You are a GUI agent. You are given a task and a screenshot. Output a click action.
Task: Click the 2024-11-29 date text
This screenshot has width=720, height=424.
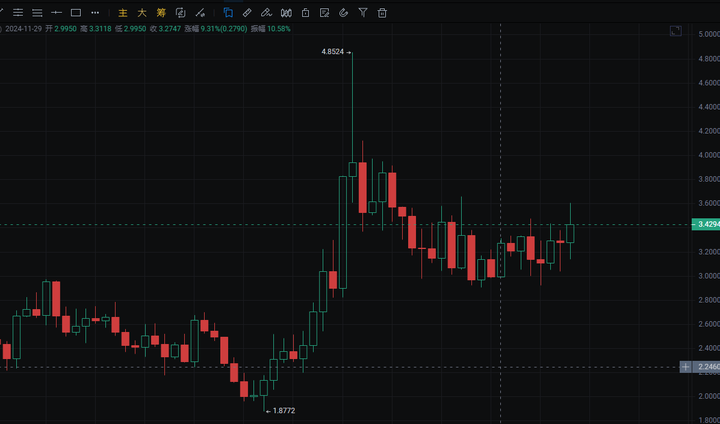pyautogui.click(x=23, y=29)
